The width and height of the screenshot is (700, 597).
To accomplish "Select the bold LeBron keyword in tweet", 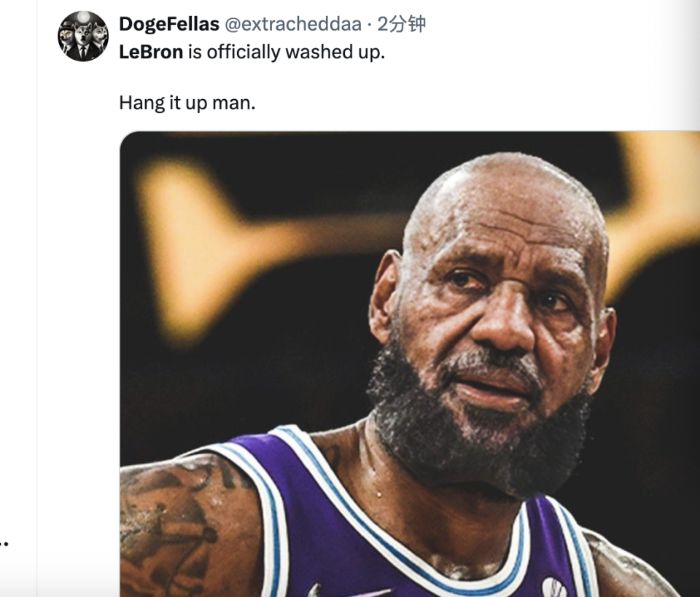I will pyautogui.click(x=151, y=52).
